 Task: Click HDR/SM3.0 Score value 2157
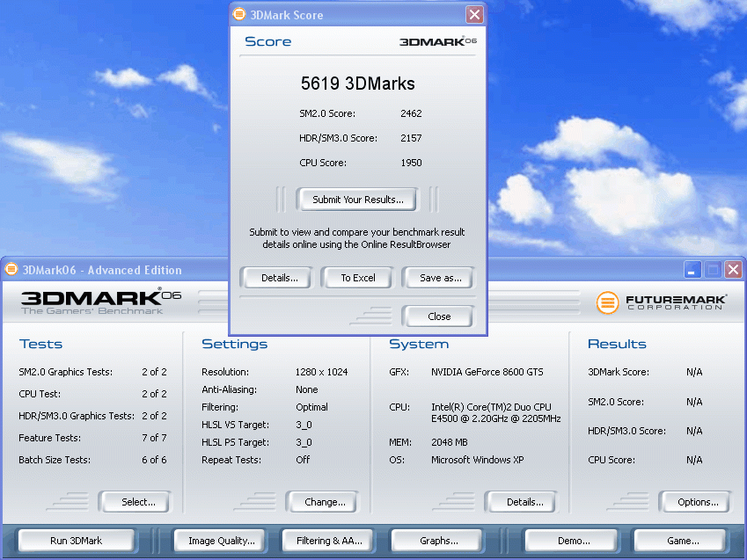click(x=411, y=138)
